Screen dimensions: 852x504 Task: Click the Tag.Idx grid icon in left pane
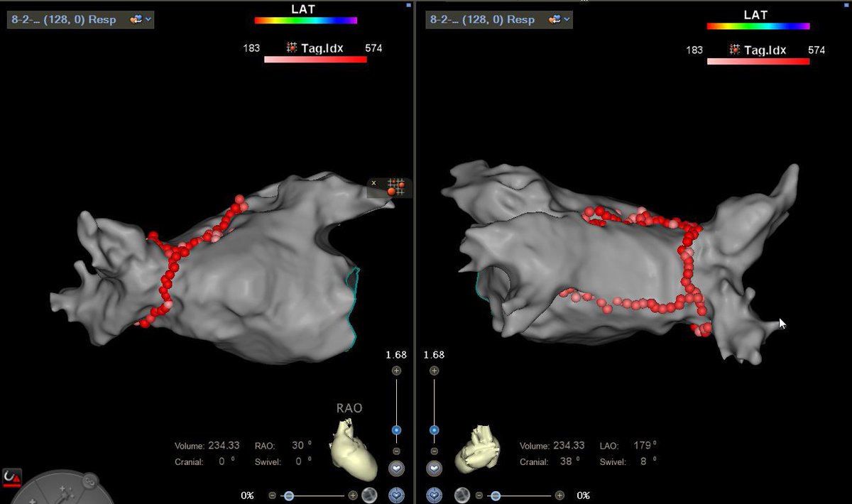[x=291, y=48]
